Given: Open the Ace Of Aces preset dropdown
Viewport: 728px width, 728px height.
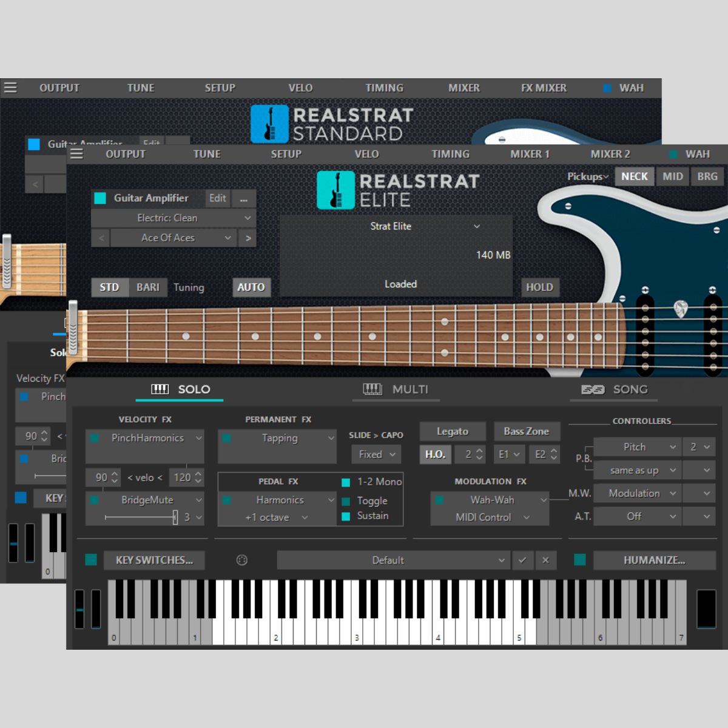Looking at the screenshot, I should point(174,238).
